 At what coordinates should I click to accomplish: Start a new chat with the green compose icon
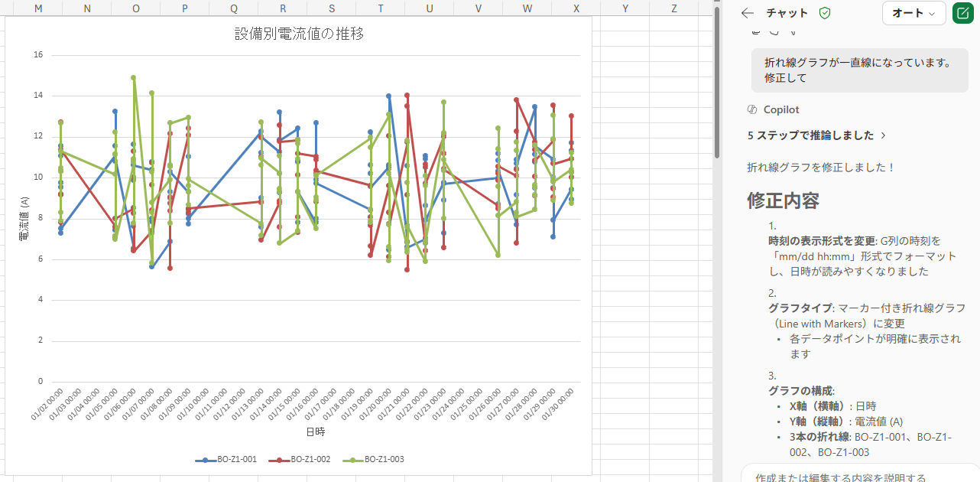coord(963,13)
